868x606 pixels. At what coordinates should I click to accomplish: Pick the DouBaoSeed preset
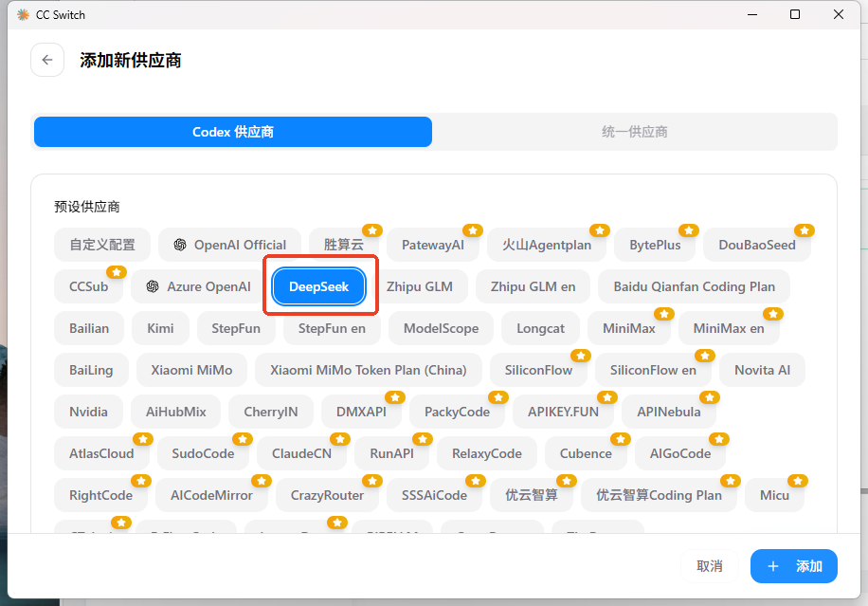point(757,245)
